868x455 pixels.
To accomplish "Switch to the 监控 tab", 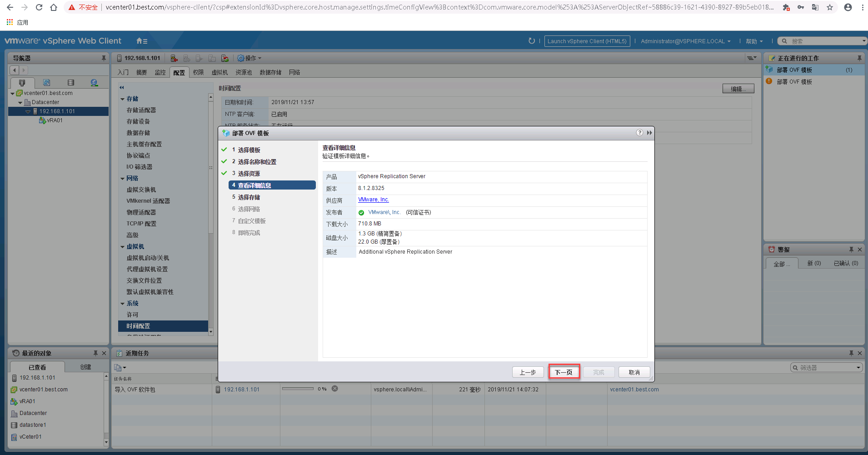I will tap(160, 72).
